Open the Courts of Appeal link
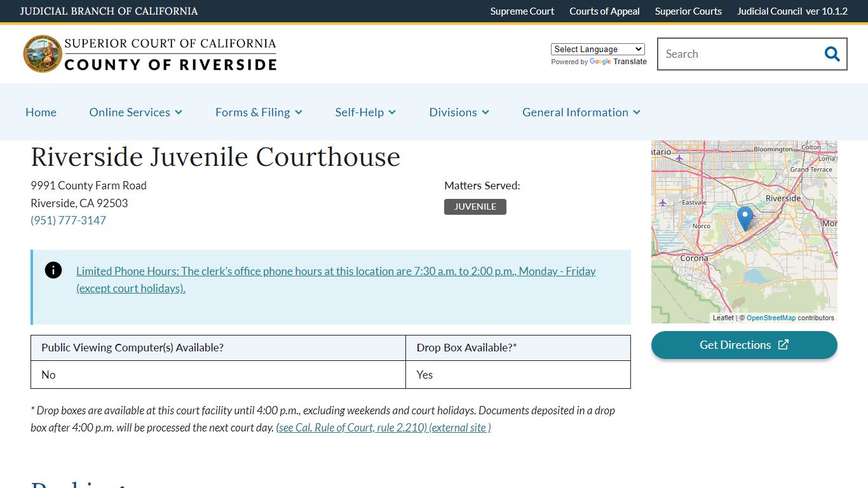This screenshot has width=868, height=488. pos(604,11)
